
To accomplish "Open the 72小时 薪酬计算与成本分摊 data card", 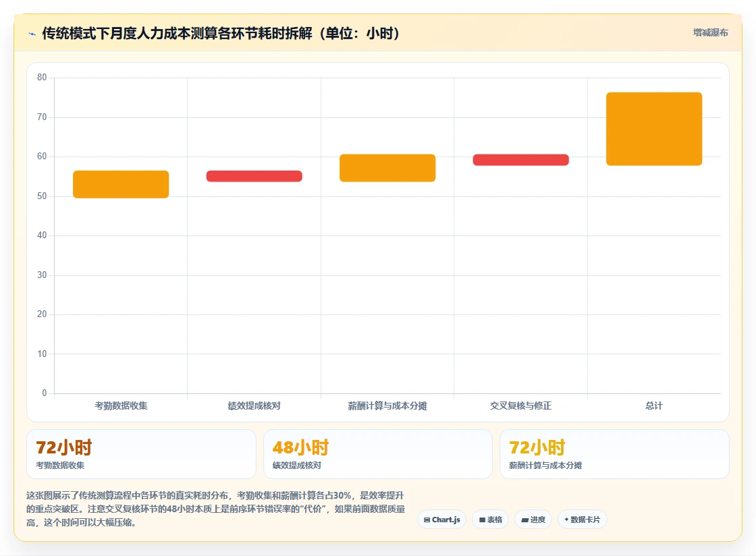I will click(x=615, y=454).
